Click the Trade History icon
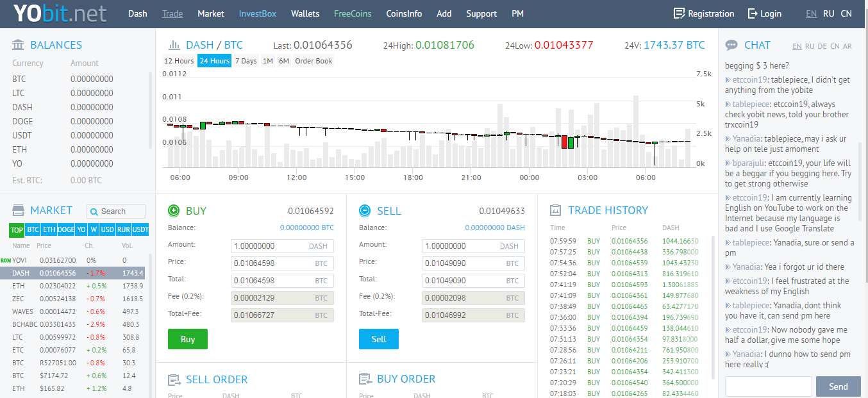Screen dimensions: 868x398 point(555,210)
